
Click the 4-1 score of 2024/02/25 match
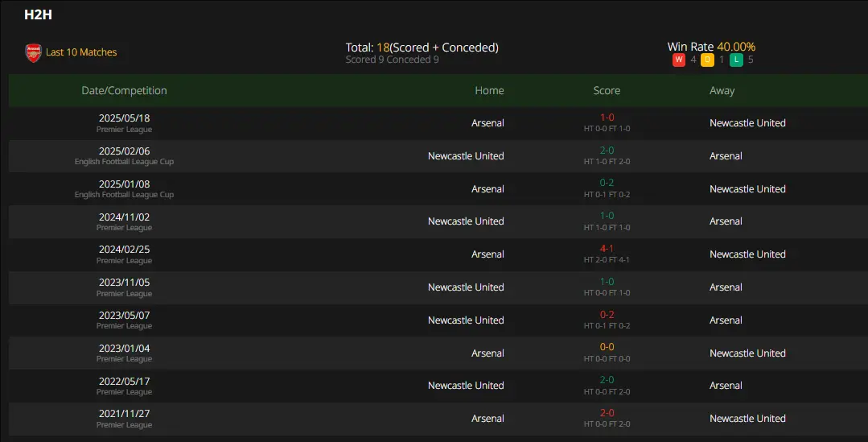(607, 249)
